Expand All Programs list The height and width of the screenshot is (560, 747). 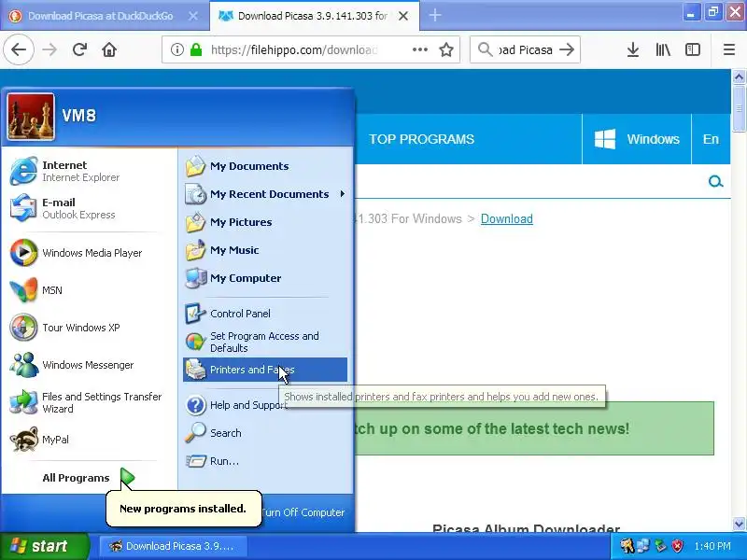pos(89,478)
